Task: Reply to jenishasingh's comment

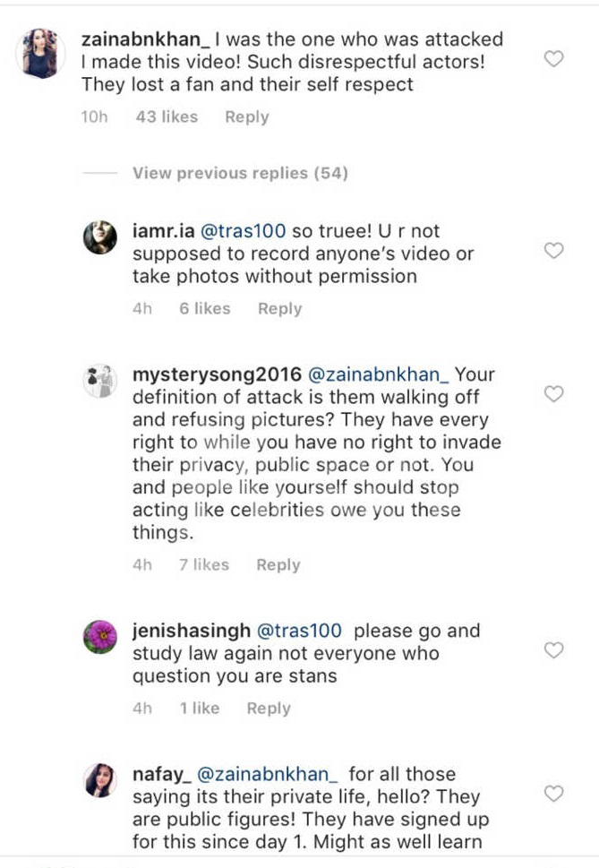Action: click(x=269, y=709)
